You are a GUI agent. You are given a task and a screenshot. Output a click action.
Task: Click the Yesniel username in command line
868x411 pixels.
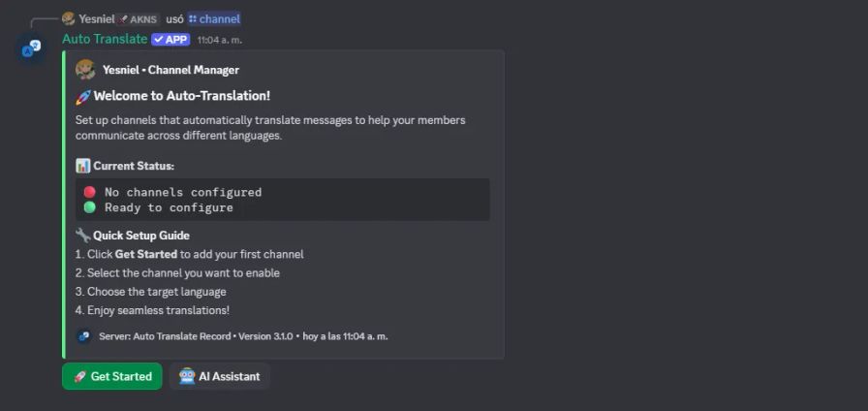coord(96,18)
